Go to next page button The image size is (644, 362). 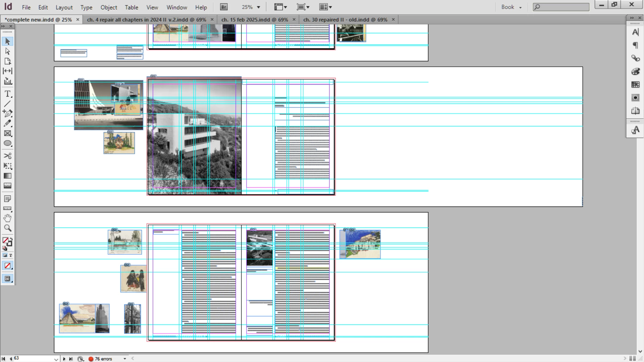[64, 359]
